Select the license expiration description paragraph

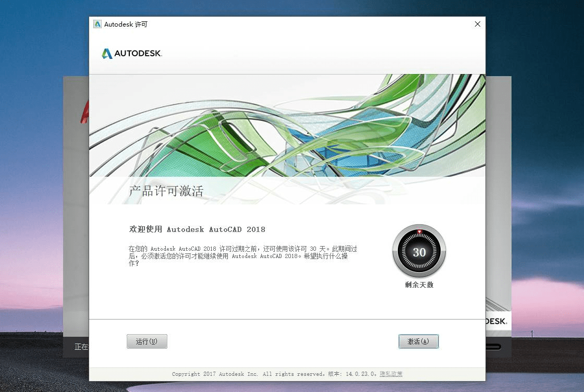click(242, 255)
